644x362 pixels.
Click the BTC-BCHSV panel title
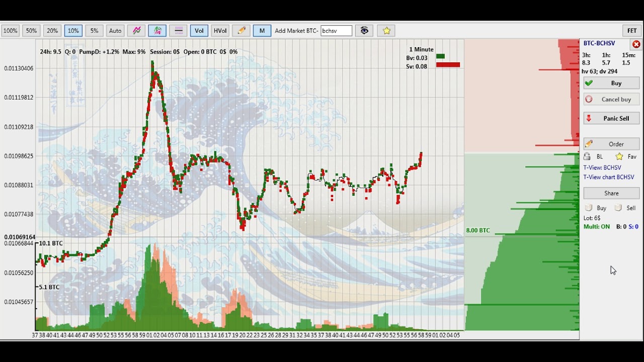[x=599, y=43]
